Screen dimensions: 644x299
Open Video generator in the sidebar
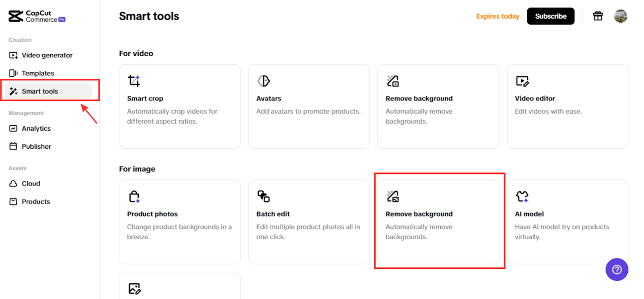pos(47,55)
